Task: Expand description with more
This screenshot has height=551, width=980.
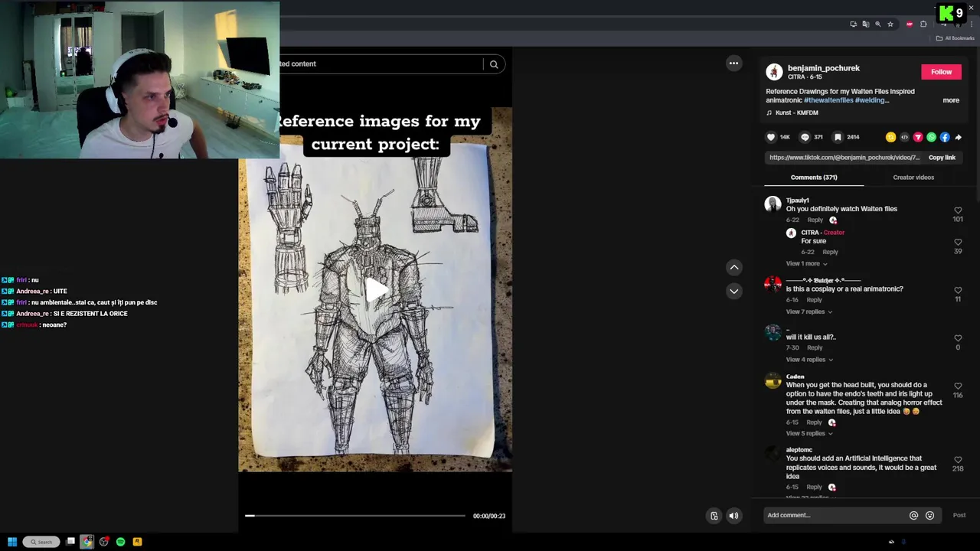Action: tap(951, 100)
